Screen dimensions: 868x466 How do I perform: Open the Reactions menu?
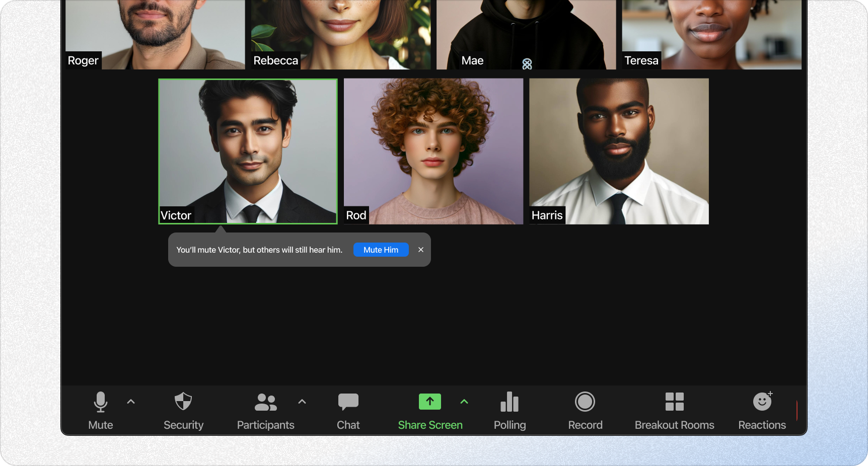(762, 410)
